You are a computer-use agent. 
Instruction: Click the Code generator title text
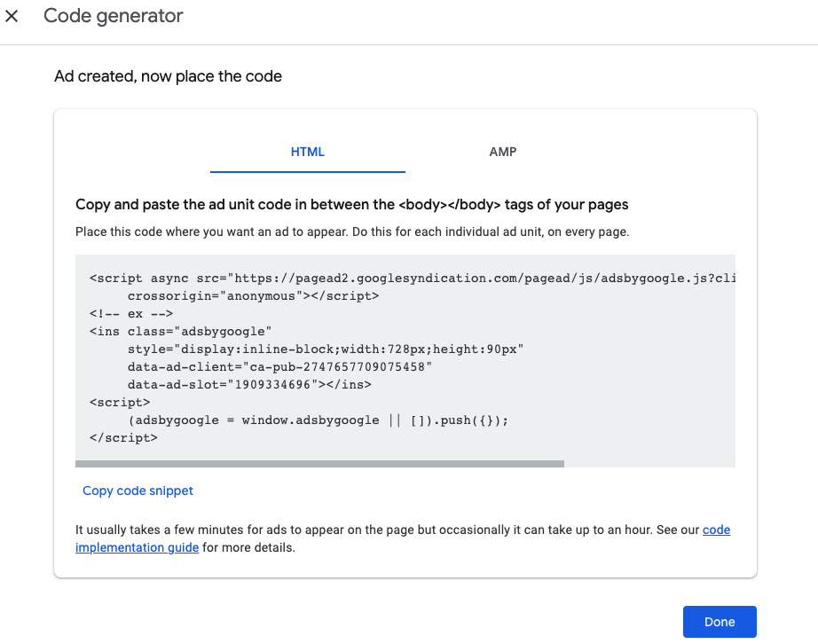(x=114, y=16)
